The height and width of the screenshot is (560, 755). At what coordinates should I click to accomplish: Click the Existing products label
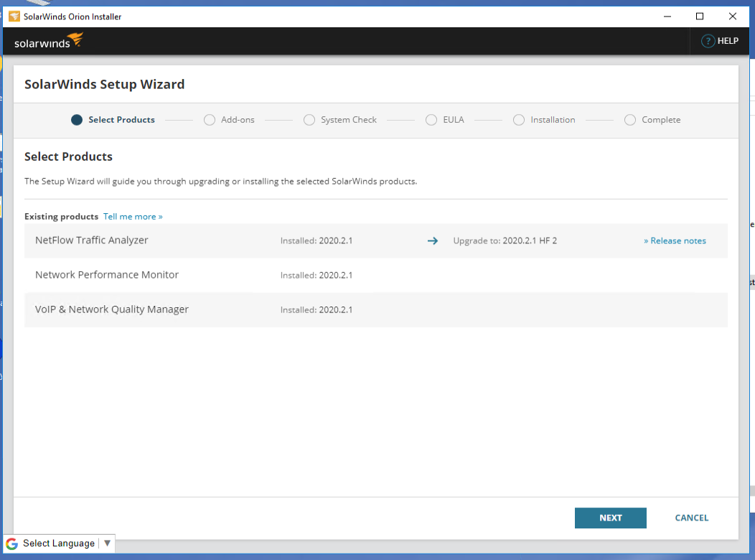pos(61,217)
